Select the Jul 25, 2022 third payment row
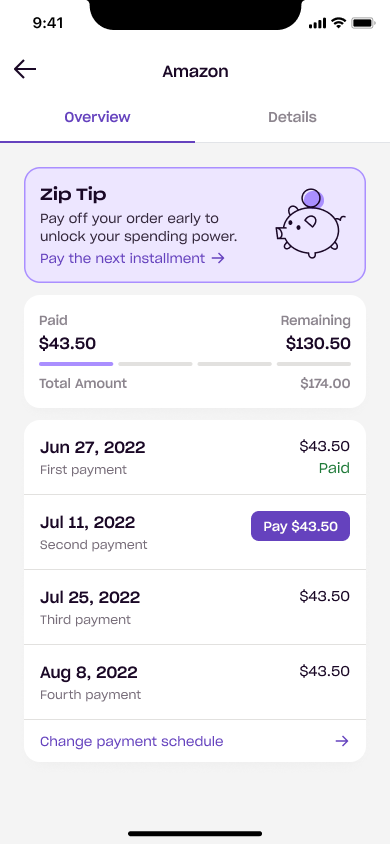This screenshot has width=390, height=844. (x=195, y=607)
